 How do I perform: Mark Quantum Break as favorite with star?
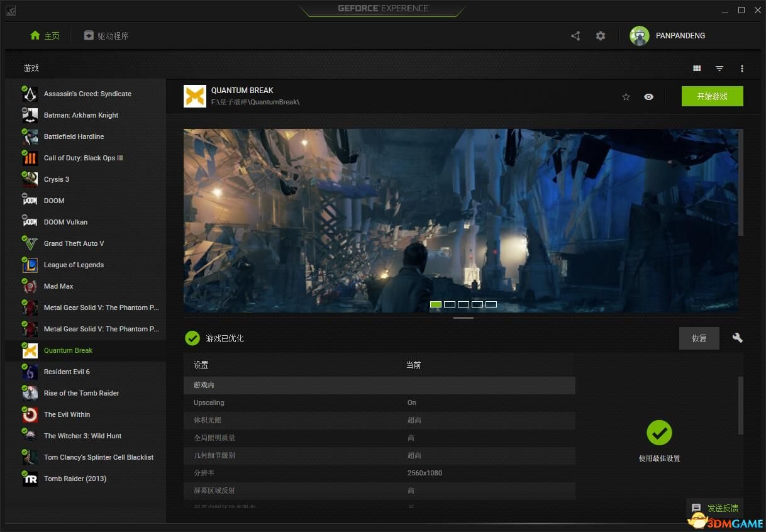[626, 97]
